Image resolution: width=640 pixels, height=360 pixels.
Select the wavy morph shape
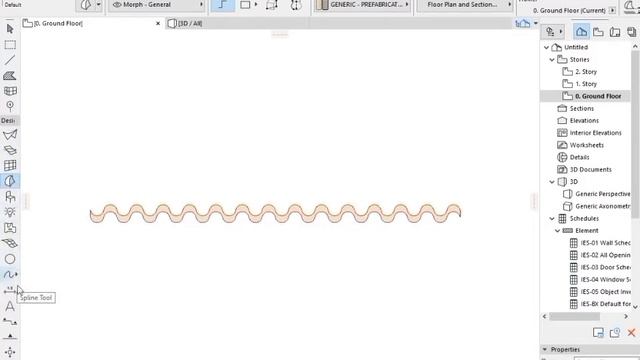276,213
